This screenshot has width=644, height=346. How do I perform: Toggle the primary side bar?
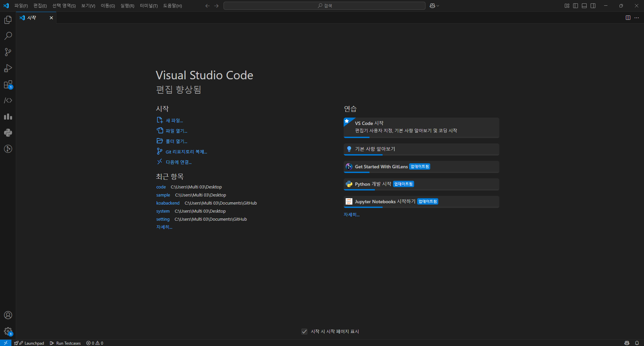click(576, 6)
